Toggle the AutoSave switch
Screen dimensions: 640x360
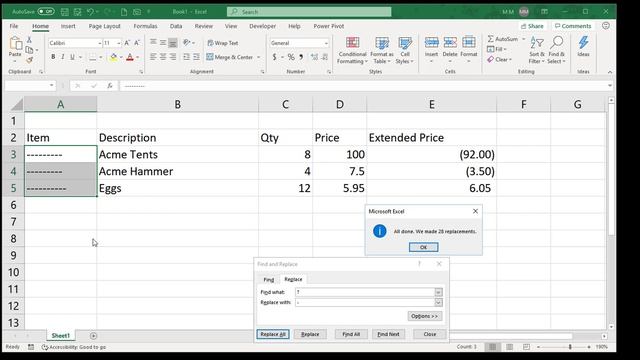[46, 11]
